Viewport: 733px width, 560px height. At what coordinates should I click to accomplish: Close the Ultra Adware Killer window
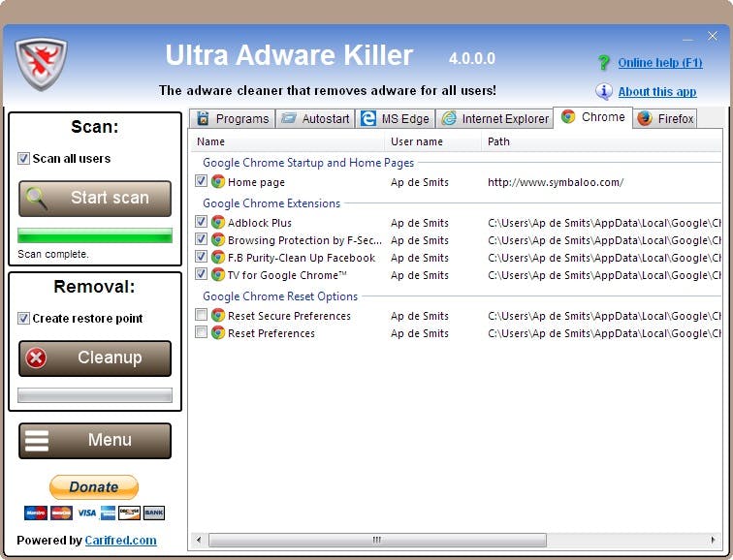pos(713,36)
